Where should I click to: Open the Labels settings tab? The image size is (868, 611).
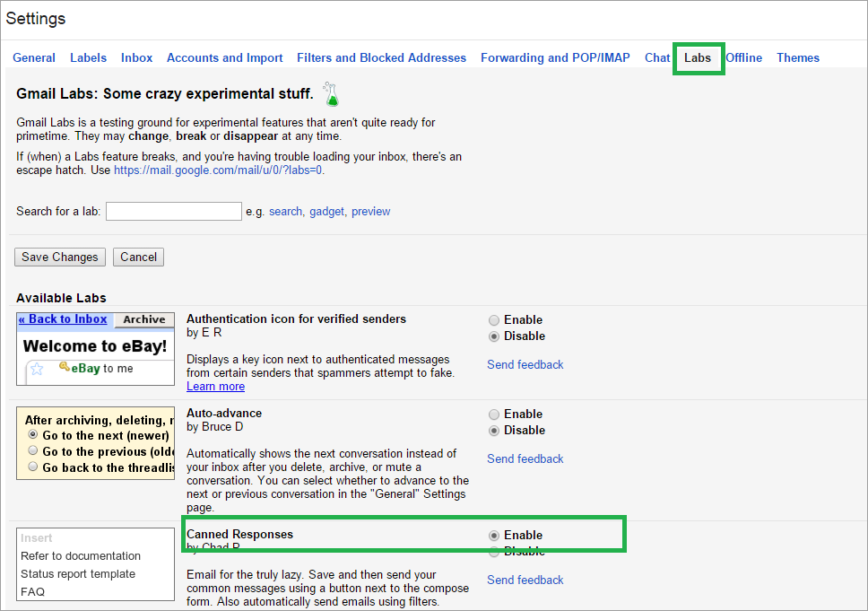coord(88,57)
